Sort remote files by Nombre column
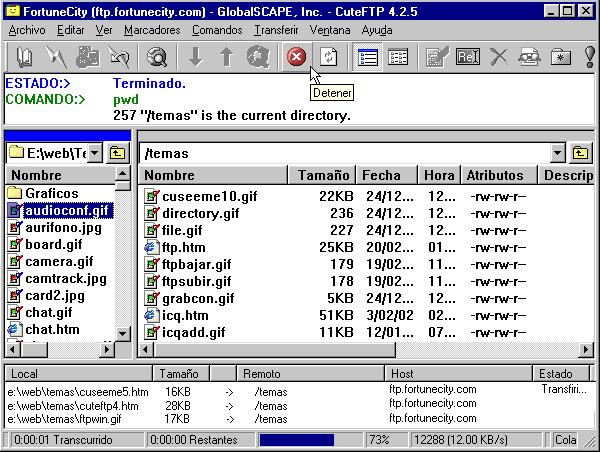600x452 pixels. [213, 175]
